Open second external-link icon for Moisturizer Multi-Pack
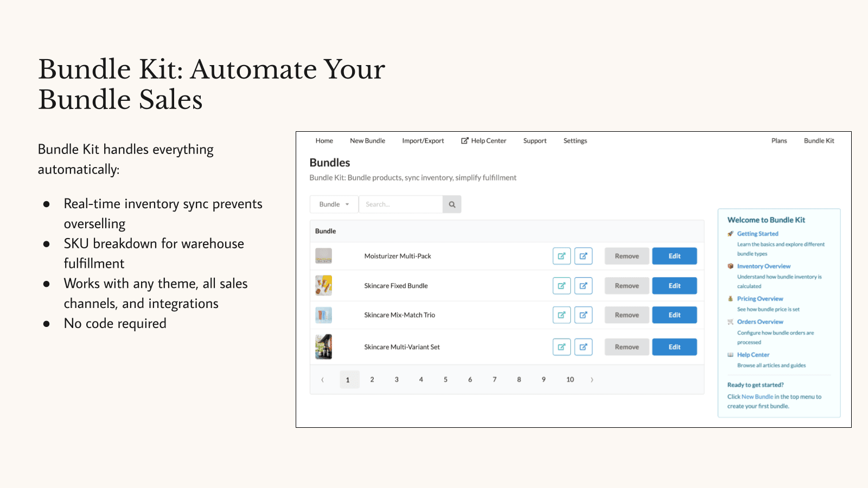Screen dimensions: 868x488 pyautogui.click(x=583, y=256)
